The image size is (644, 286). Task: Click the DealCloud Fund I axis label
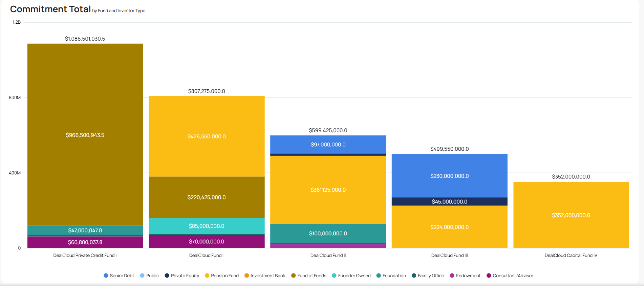tap(207, 256)
